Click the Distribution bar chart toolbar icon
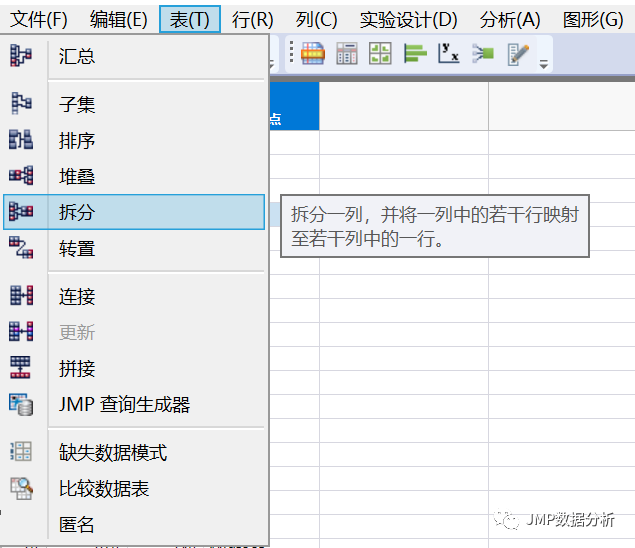This screenshot has width=635, height=548. tap(415, 55)
